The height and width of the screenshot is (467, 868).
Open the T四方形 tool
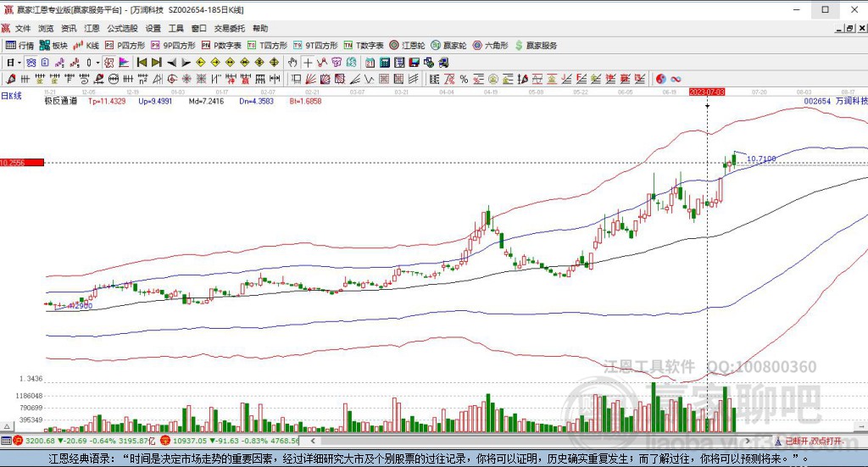coord(267,46)
